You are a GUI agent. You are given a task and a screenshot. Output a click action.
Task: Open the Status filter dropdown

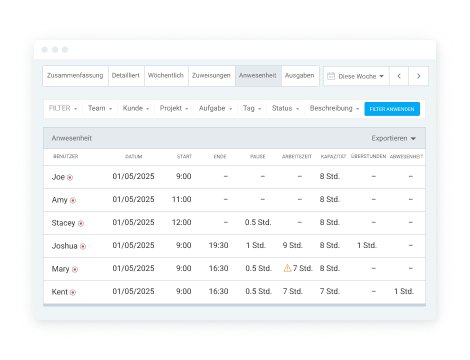[286, 108]
